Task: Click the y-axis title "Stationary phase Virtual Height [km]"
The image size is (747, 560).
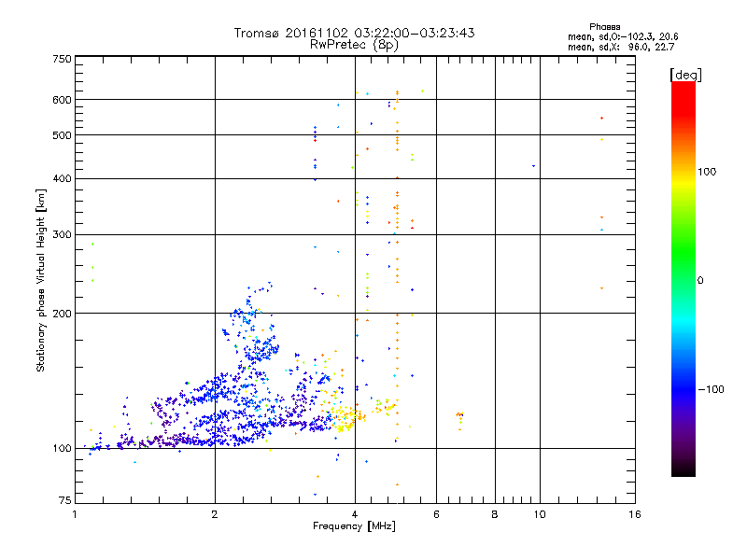Action: [41, 281]
